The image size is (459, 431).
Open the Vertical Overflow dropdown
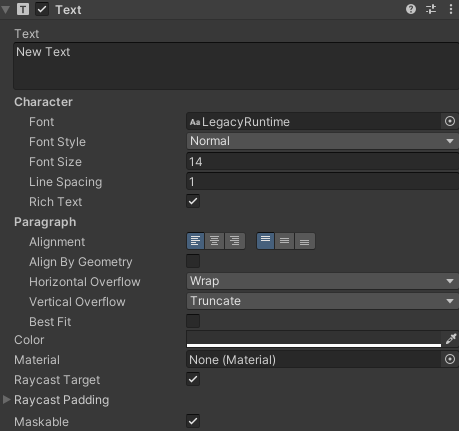click(x=322, y=301)
